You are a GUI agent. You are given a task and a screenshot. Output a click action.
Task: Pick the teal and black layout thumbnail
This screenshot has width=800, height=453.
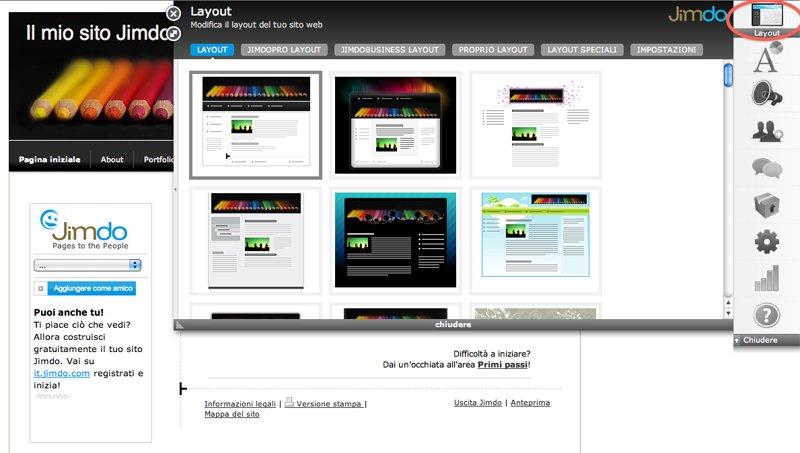pos(395,241)
